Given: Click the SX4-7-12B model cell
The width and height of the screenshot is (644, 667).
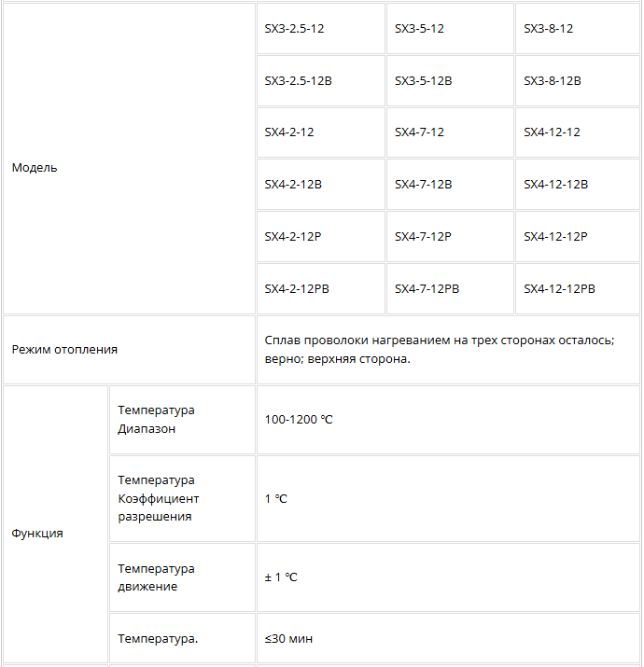Looking at the screenshot, I should pos(424,185).
